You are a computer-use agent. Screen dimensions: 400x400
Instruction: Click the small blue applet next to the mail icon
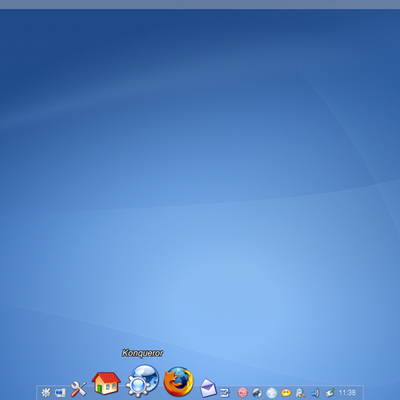click(225, 393)
